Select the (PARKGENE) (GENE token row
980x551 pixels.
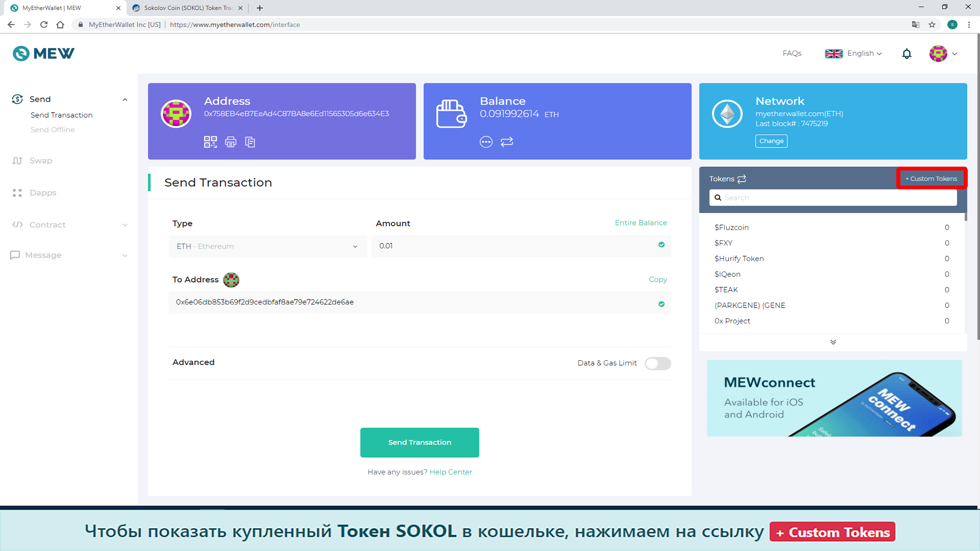pos(832,306)
